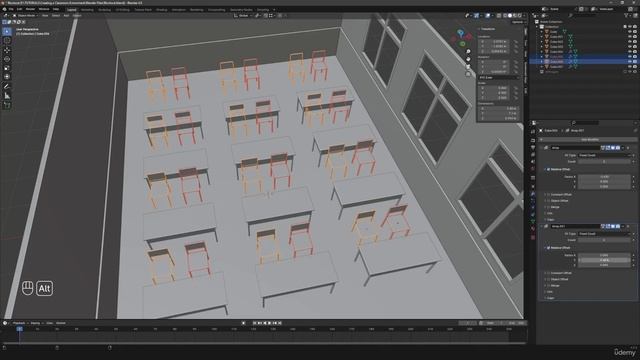Open the XYZ Euler rotation mode dropdown
640x360 pixels.
point(498,77)
